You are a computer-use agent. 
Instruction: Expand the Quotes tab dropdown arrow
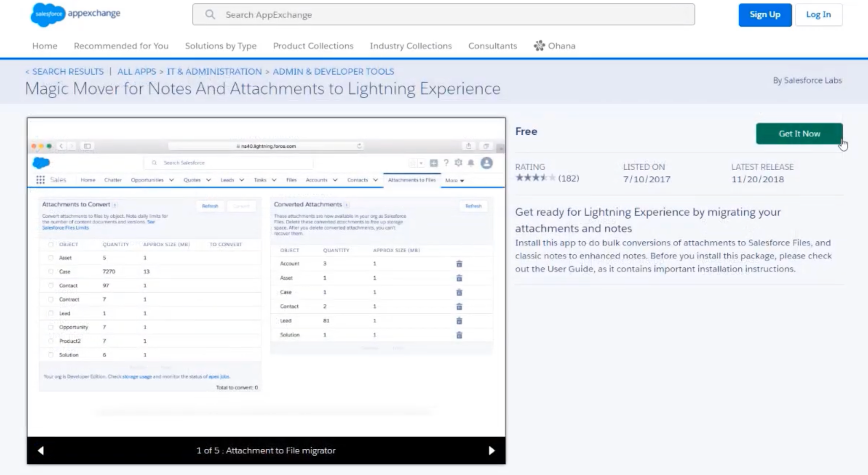208,180
